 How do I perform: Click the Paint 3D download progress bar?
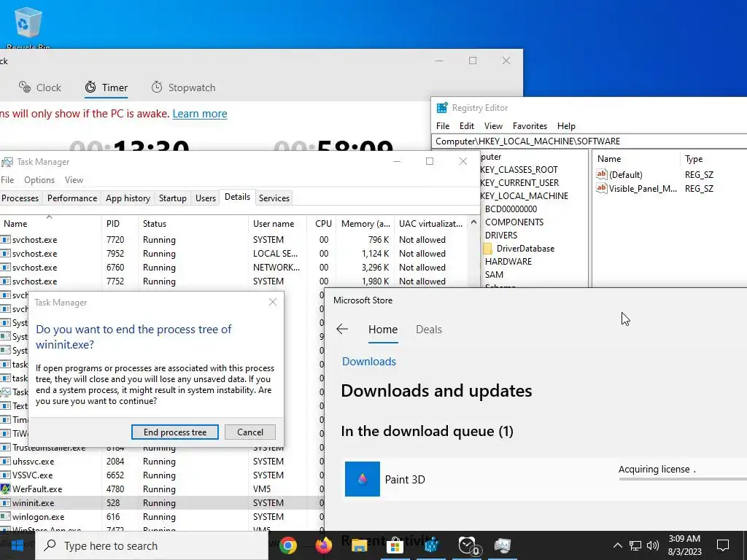point(683,478)
